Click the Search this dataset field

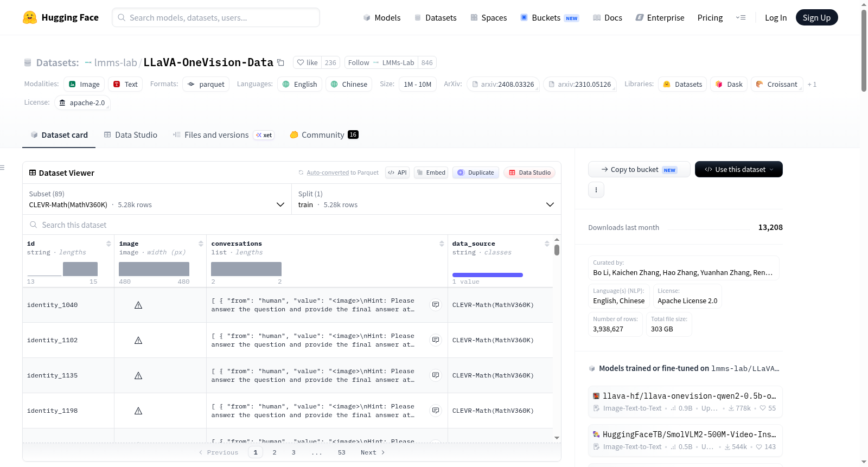(x=292, y=225)
